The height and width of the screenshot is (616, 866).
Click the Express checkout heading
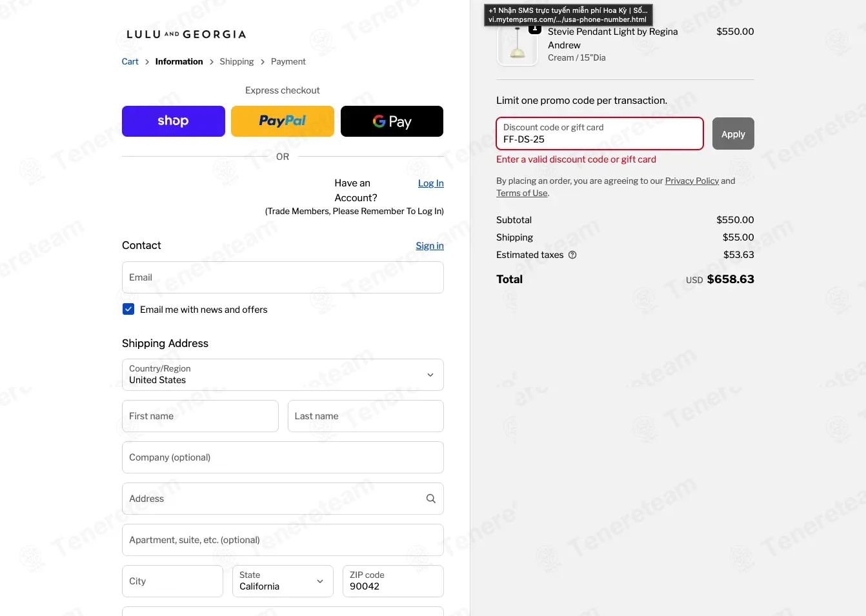282,90
